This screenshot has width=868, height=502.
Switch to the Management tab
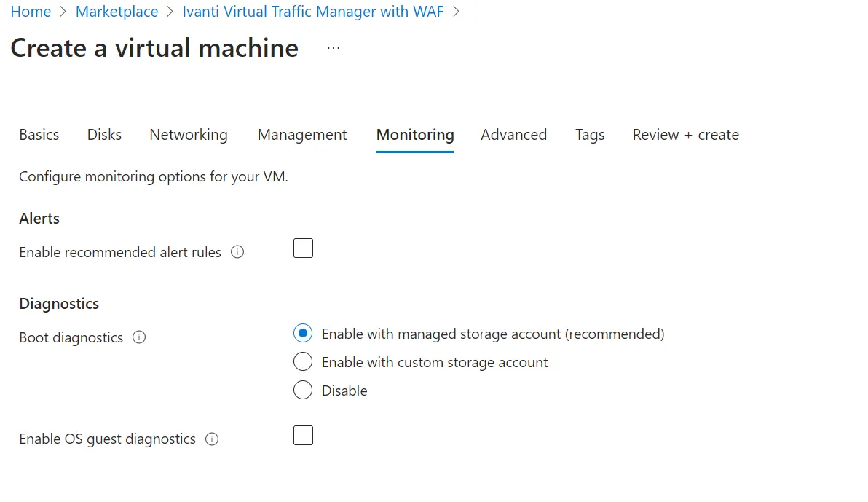(302, 135)
